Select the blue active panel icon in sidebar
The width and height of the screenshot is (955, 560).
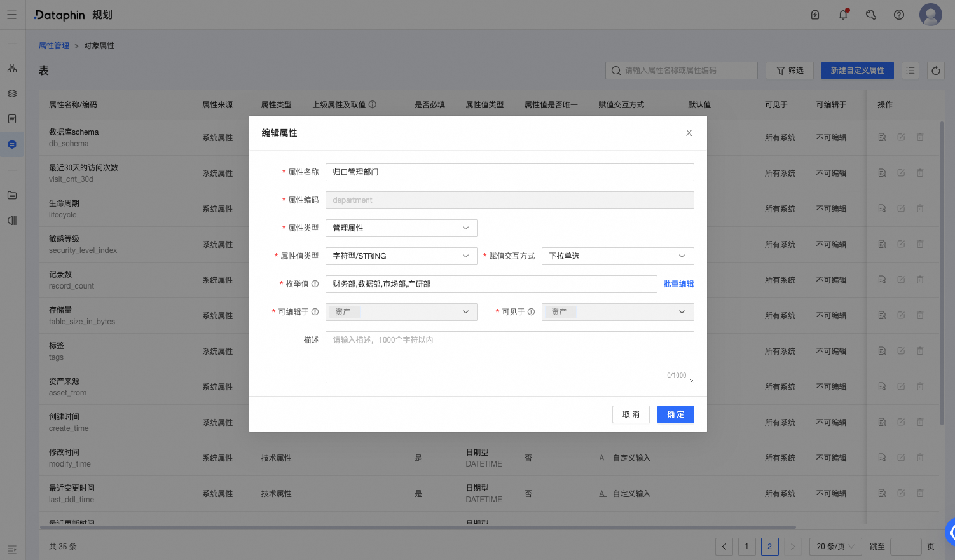pyautogui.click(x=12, y=144)
